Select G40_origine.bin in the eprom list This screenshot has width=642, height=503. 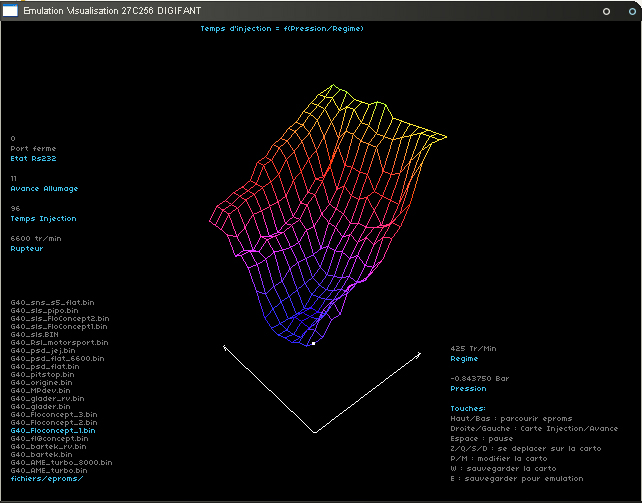(x=41, y=382)
